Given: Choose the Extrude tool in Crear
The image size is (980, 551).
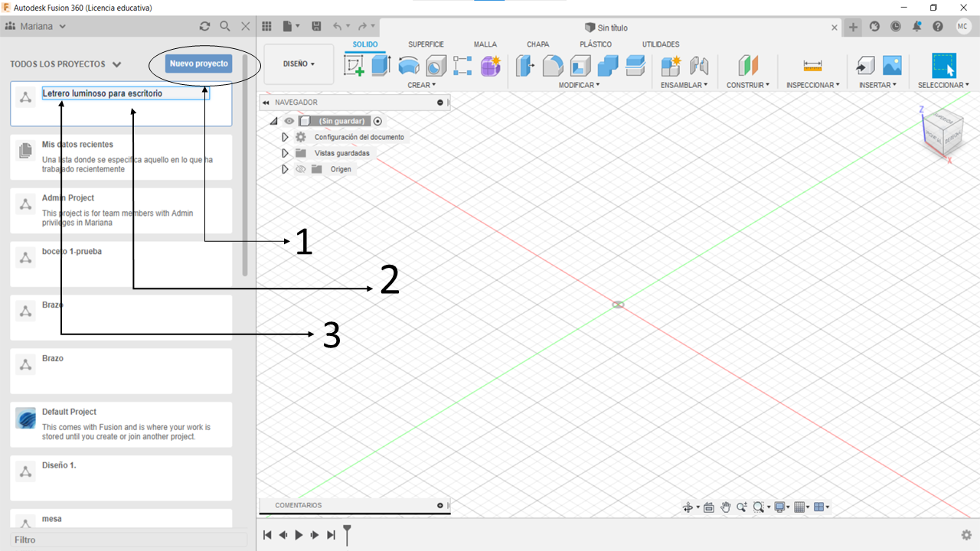Looking at the screenshot, I should coord(381,66).
